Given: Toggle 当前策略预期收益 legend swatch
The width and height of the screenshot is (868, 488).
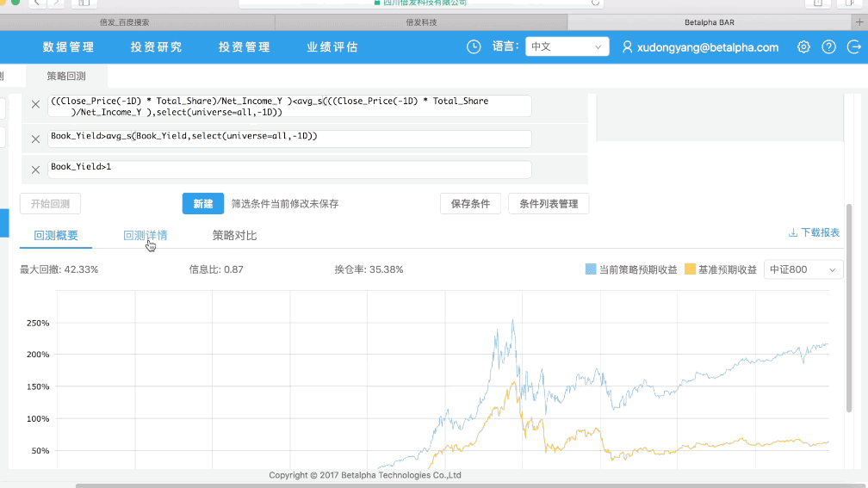Looking at the screenshot, I should click(591, 269).
